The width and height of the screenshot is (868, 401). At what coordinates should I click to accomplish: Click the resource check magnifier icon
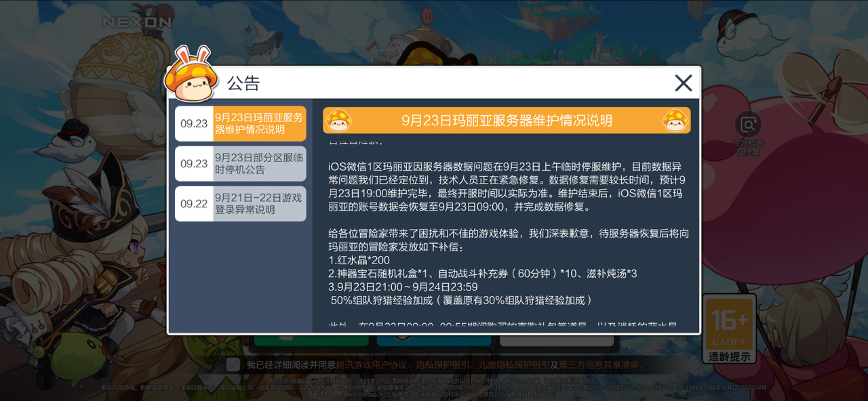click(748, 125)
